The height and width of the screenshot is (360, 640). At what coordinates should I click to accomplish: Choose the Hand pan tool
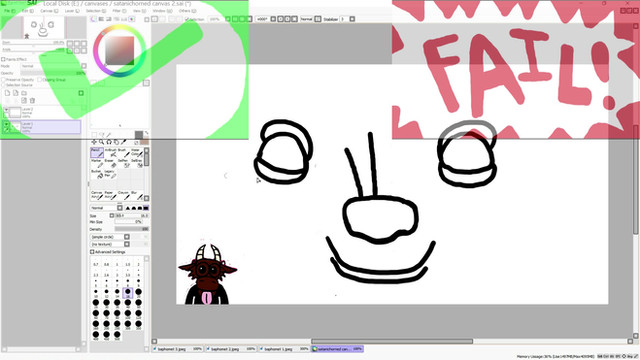(x=116, y=142)
